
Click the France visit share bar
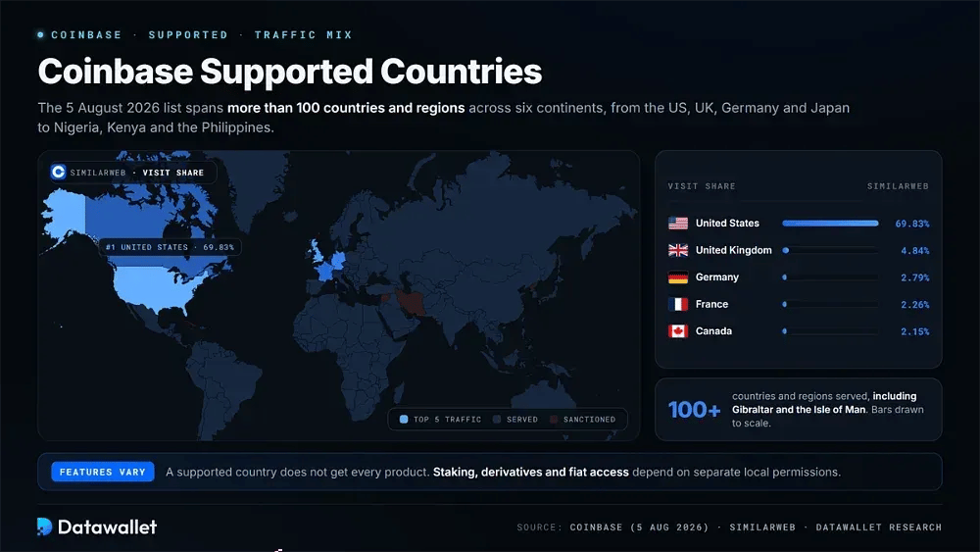tap(830, 305)
